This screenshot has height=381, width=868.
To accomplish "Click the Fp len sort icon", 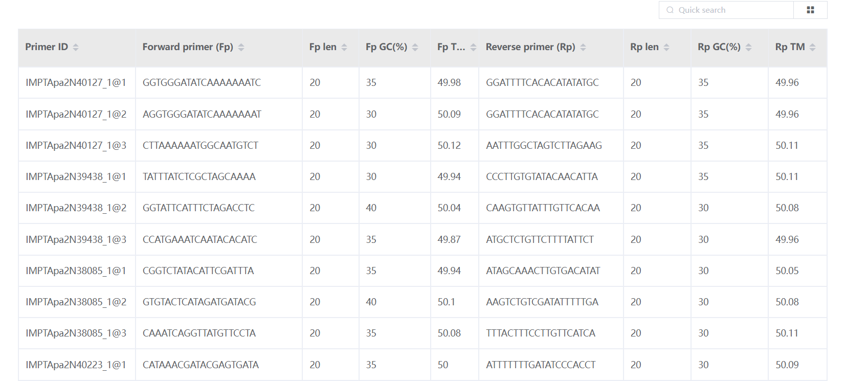I will 344,47.
